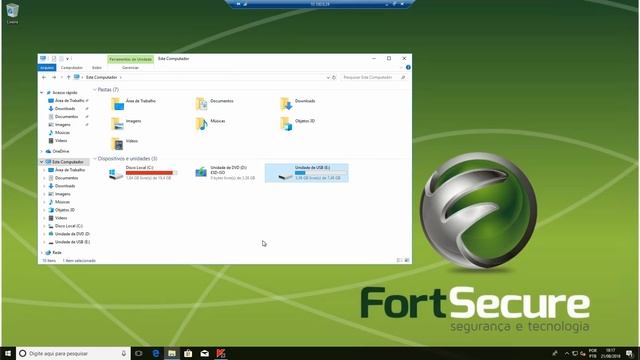
Task: Select Unidade de USB (E:) in navigation pane
Action: [72, 242]
